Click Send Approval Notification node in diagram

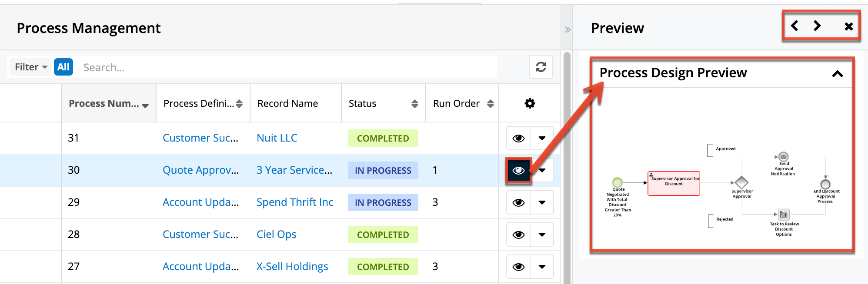click(x=783, y=157)
